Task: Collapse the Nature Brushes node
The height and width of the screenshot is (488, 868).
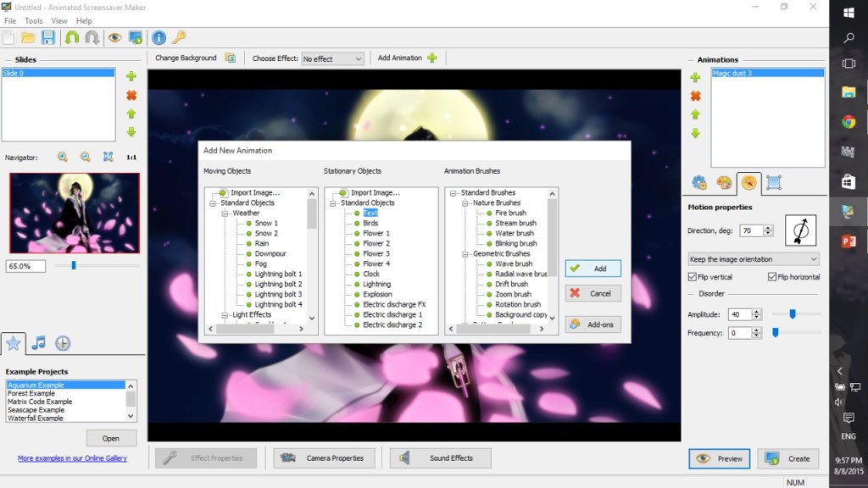Action: pyautogui.click(x=465, y=203)
